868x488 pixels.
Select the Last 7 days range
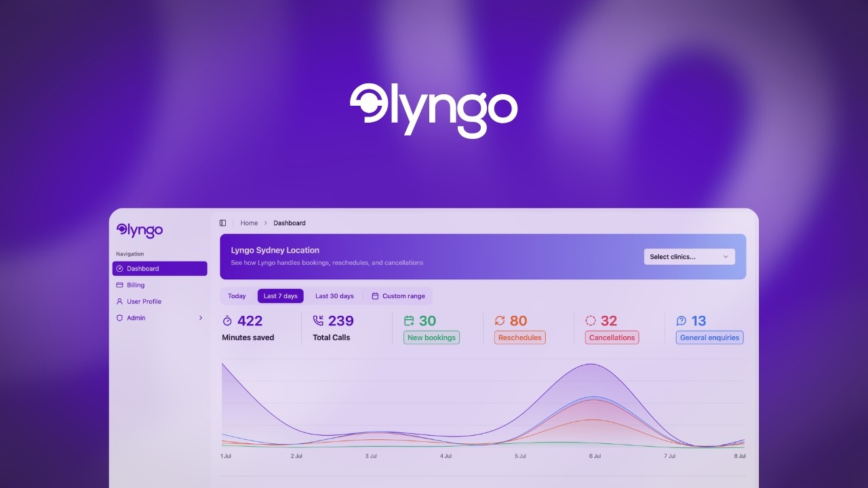pyautogui.click(x=281, y=296)
